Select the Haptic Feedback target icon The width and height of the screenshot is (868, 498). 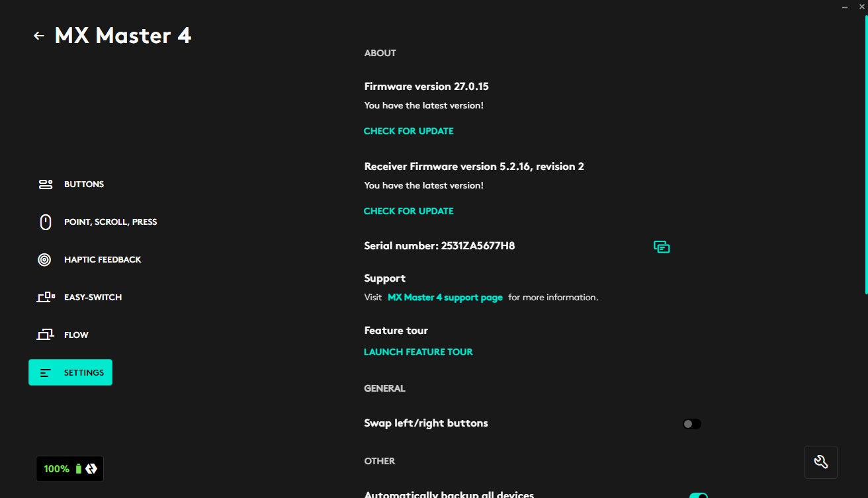click(44, 260)
